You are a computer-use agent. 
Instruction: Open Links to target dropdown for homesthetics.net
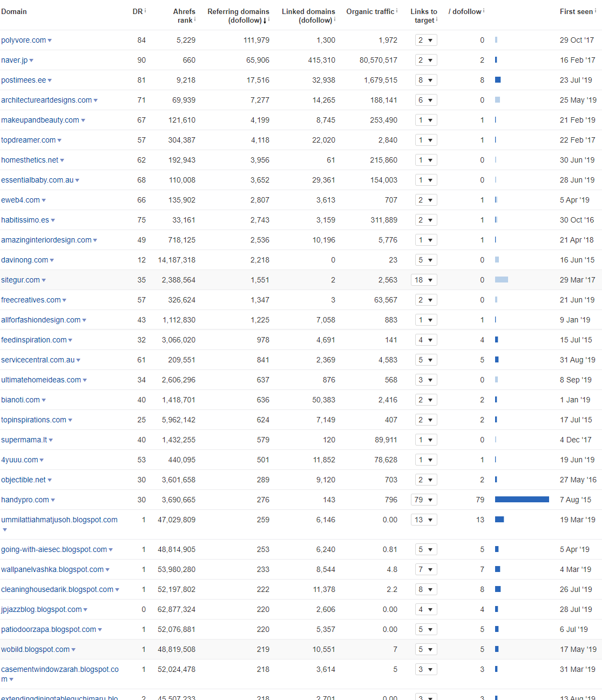426,160
